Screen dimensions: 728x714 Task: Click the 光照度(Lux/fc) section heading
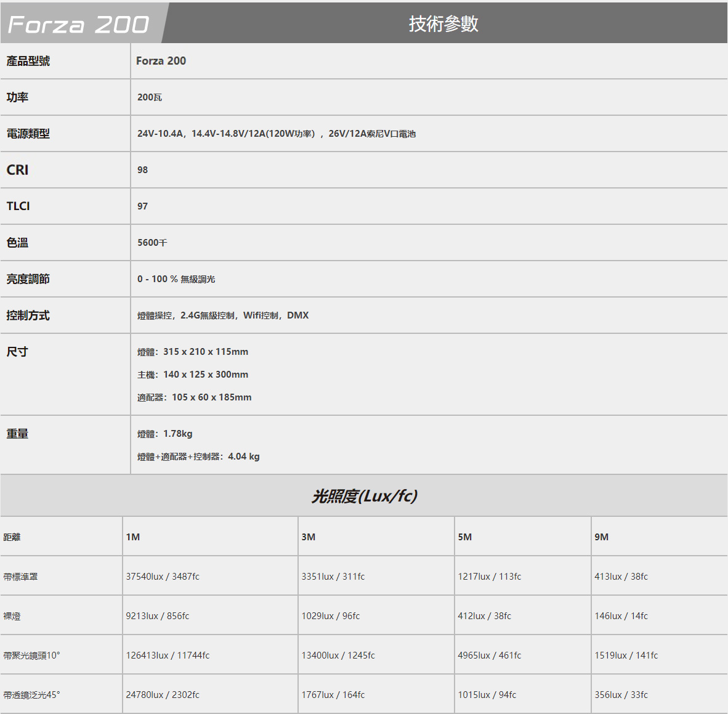pos(364,496)
